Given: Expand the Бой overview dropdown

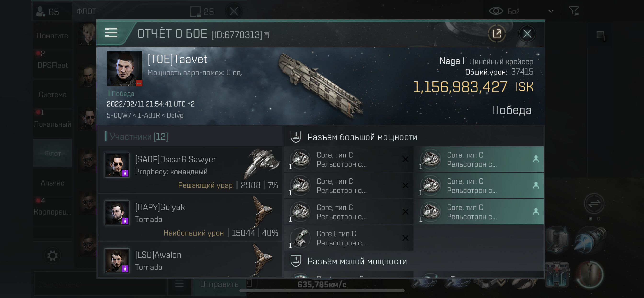Looking at the screenshot, I should pos(551,11).
